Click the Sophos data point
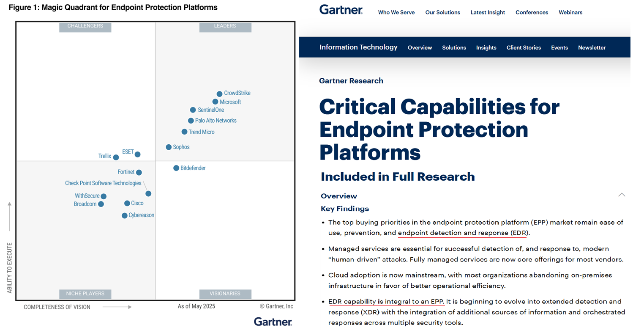Image resolution: width=644 pixels, height=333 pixels. pyautogui.click(x=169, y=147)
